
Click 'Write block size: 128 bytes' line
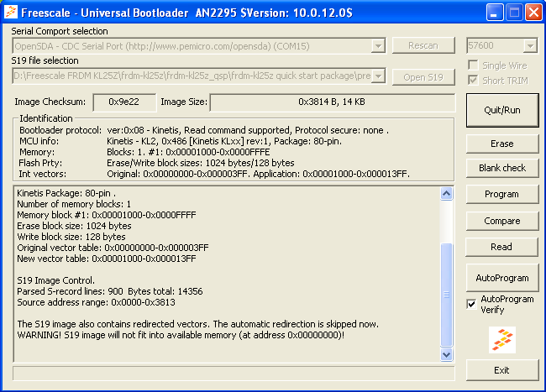[x=71, y=237]
